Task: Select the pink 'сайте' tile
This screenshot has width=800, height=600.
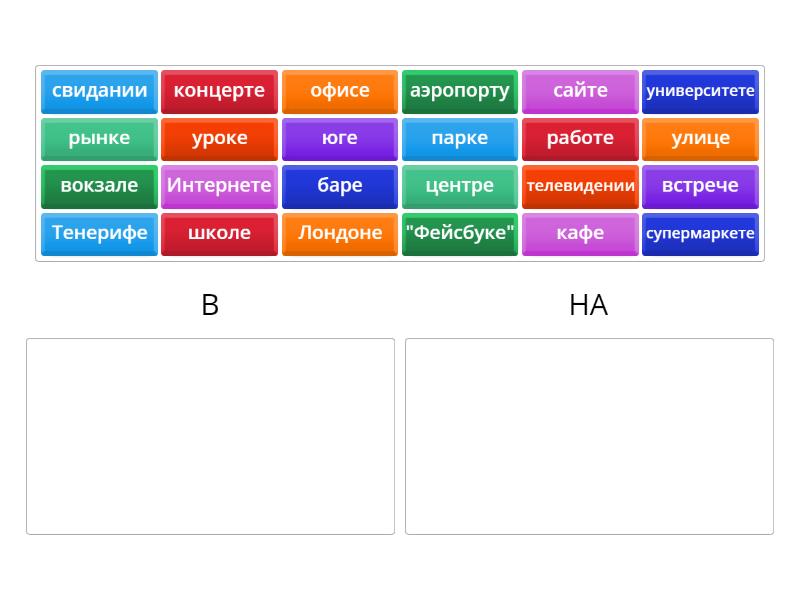Action: coord(580,91)
